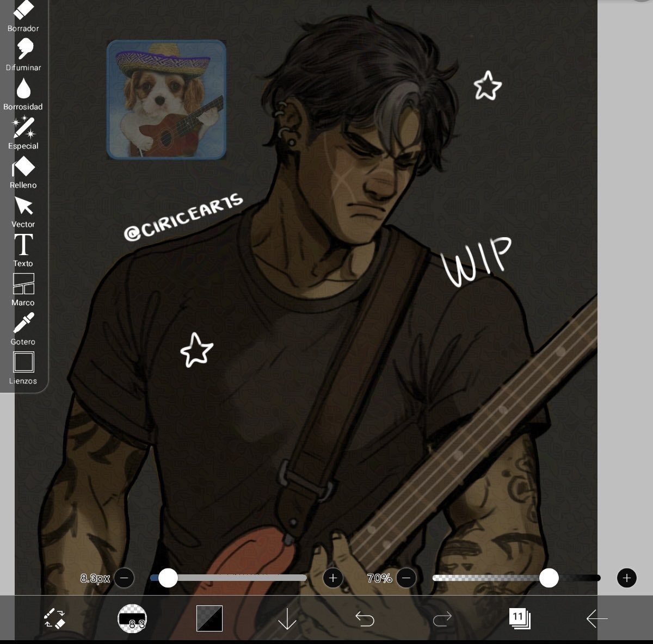This screenshot has height=644, width=653.
Task: Tap the down arrow to hide toolbar
Action: click(287, 619)
